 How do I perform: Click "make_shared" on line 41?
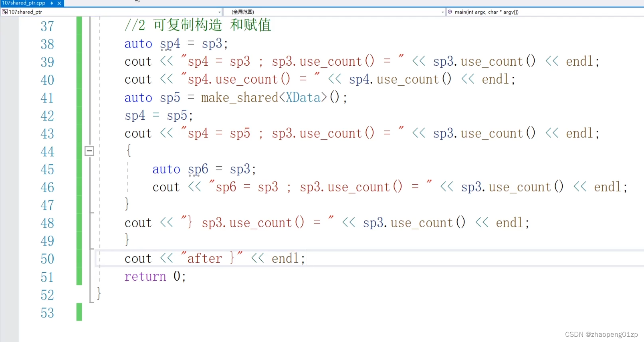[240, 98]
